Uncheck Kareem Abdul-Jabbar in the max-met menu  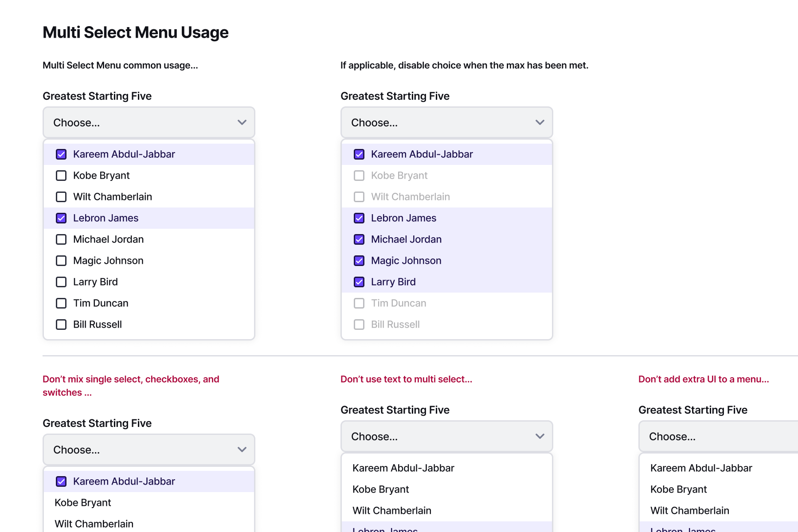pos(447,154)
